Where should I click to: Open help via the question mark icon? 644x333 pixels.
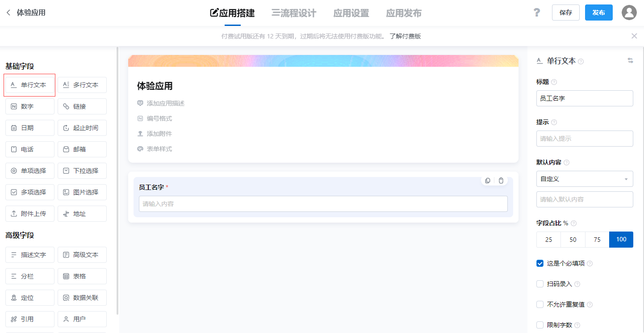tap(536, 13)
